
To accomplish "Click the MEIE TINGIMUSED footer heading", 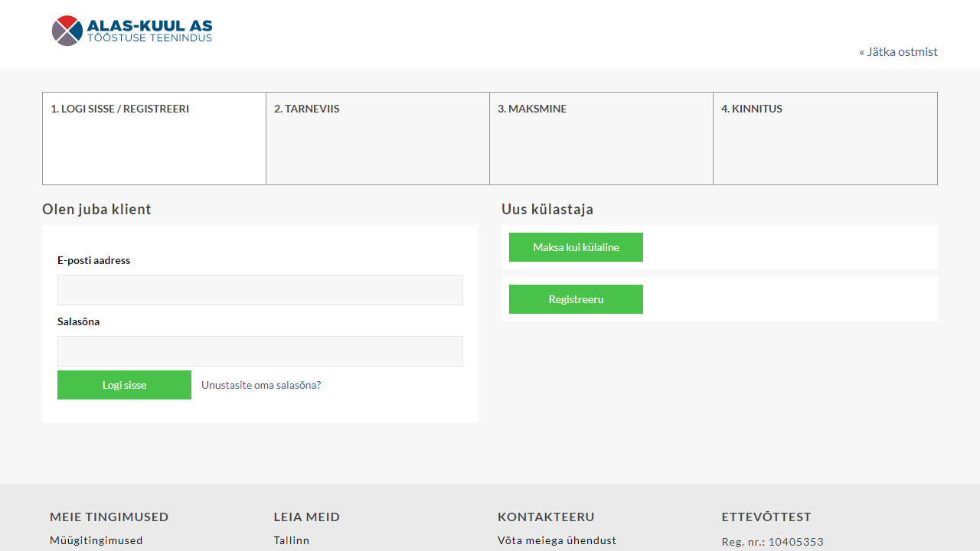I will click(x=109, y=517).
